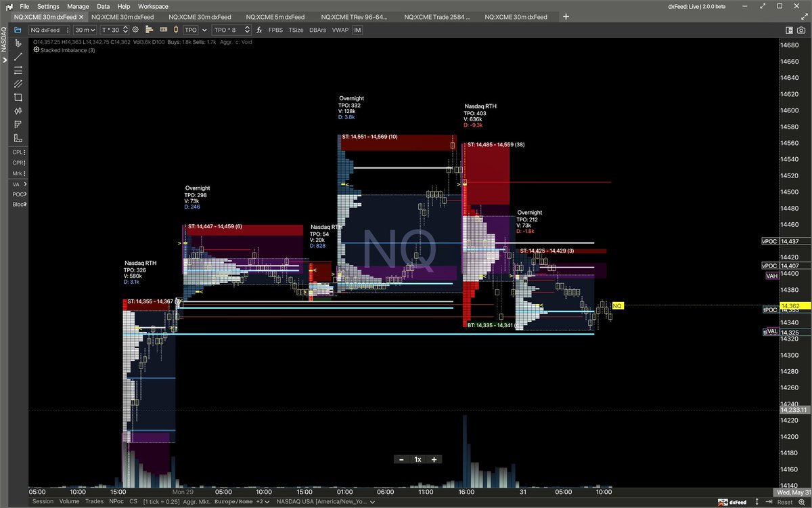This screenshot has height=508, width=812.
Task: Open Stacked Imbalance settings gear
Action: [36, 50]
